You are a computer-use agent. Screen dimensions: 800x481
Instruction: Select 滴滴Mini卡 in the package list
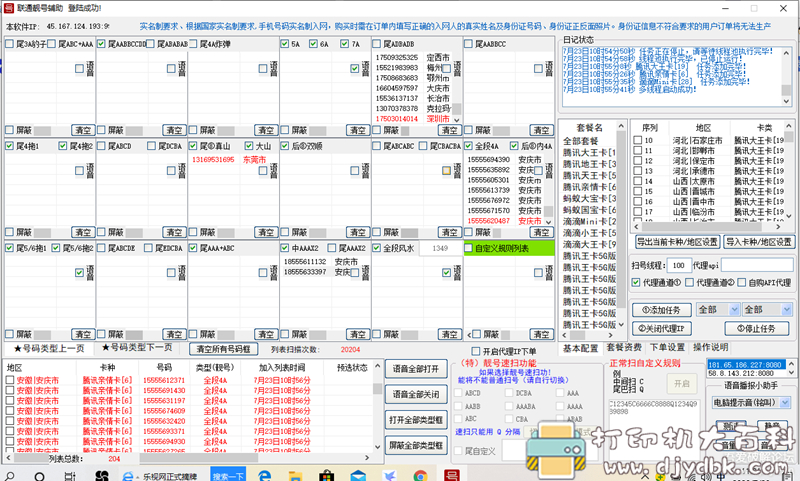pos(588,221)
